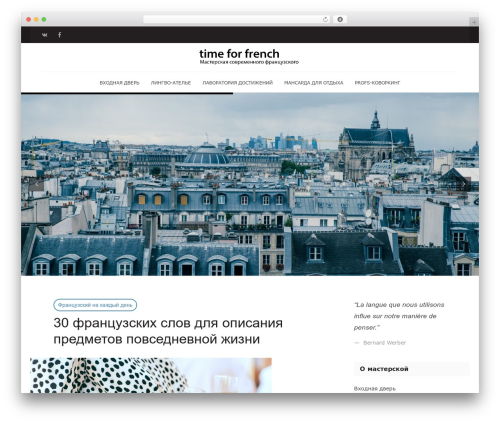Open the article 30 французских слов title
The width and height of the screenshot is (500, 423).
pos(168,331)
